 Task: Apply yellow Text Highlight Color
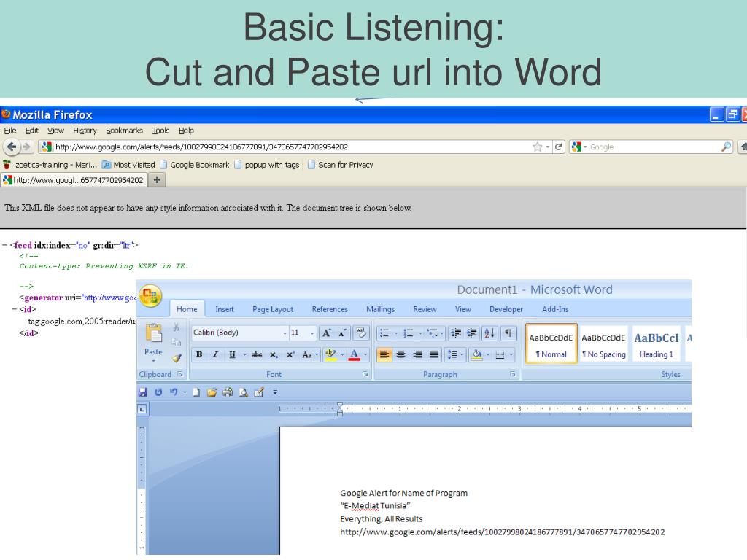(x=330, y=355)
